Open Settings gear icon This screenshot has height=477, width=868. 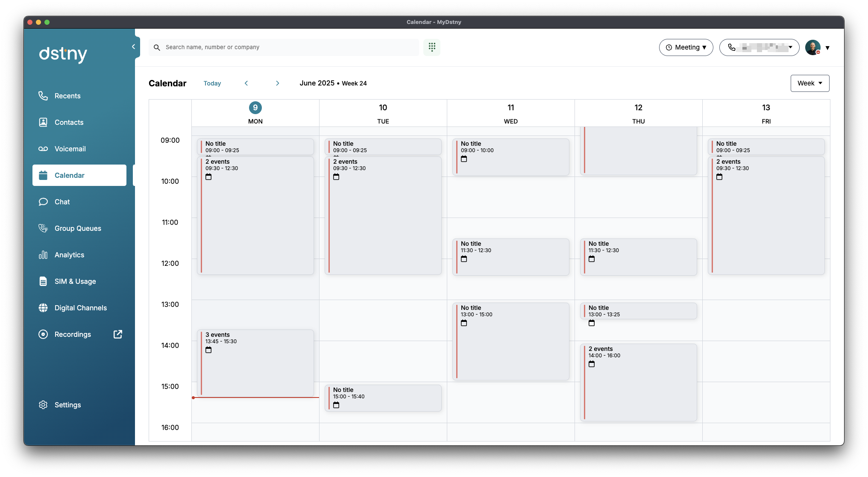click(x=43, y=405)
